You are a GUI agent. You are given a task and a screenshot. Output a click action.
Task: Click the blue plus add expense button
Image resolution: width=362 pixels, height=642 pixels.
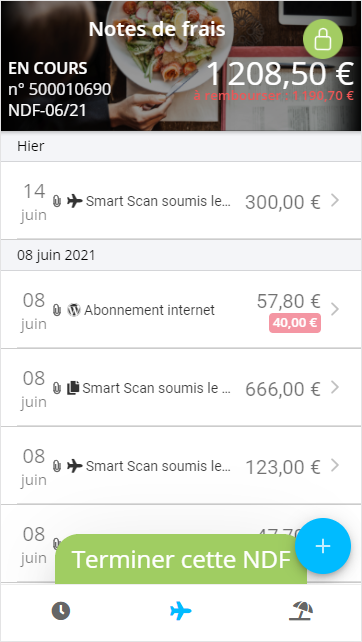(x=323, y=546)
